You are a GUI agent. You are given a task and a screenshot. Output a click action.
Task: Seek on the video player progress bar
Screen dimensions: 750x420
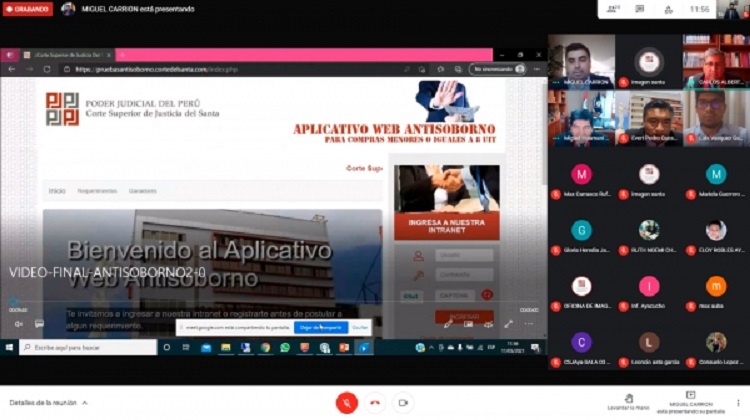tap(273, 302)
